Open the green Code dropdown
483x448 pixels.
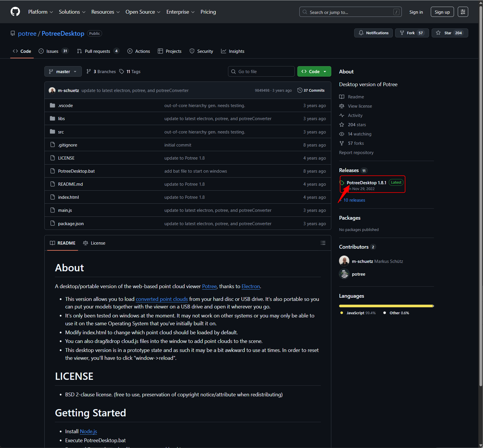pyautogui.click(x=314, y=72)
